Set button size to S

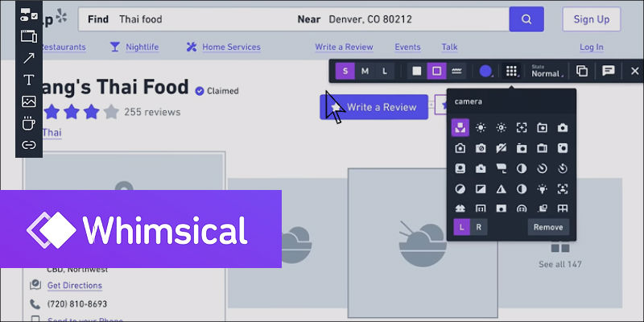coord(345,71)
